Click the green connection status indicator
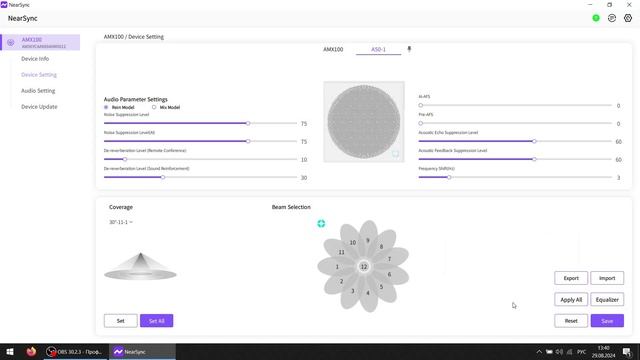Viewport: 640px width, 360px height. click(x=596, y=18)
